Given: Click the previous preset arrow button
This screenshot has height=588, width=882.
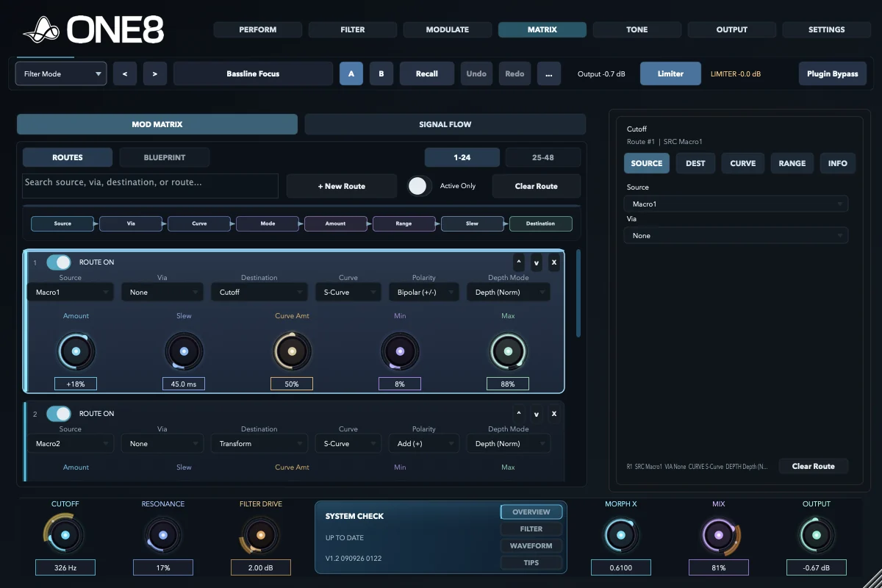Looking at the screenshot, I should click(125, 73).
